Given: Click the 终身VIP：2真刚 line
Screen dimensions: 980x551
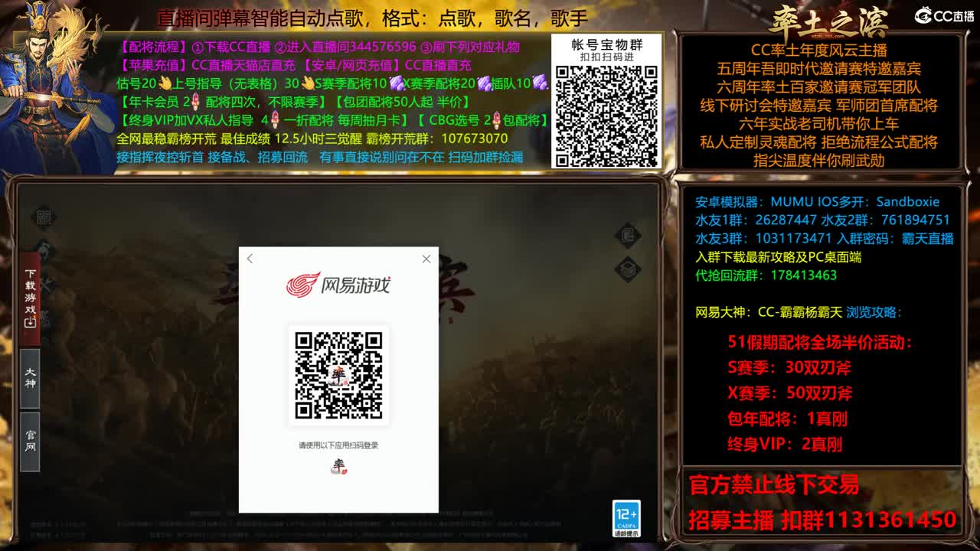Looking at the screenshot, I should click(x=785, y=444).
